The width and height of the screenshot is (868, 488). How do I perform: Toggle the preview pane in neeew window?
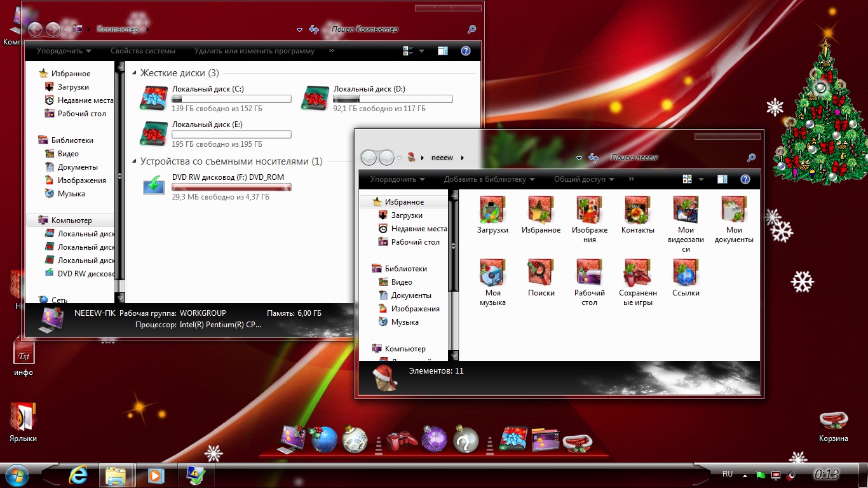point(722,179)
